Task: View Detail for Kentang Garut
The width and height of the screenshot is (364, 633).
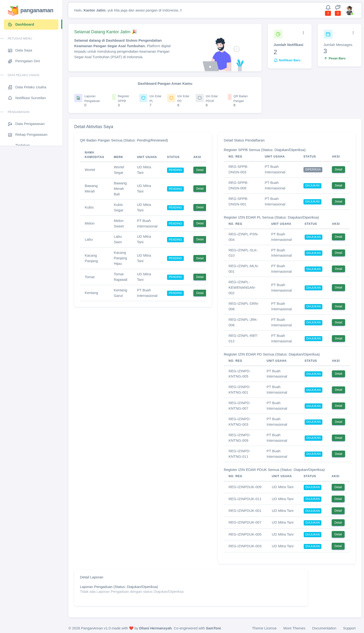Action: (x=200, y=293)
